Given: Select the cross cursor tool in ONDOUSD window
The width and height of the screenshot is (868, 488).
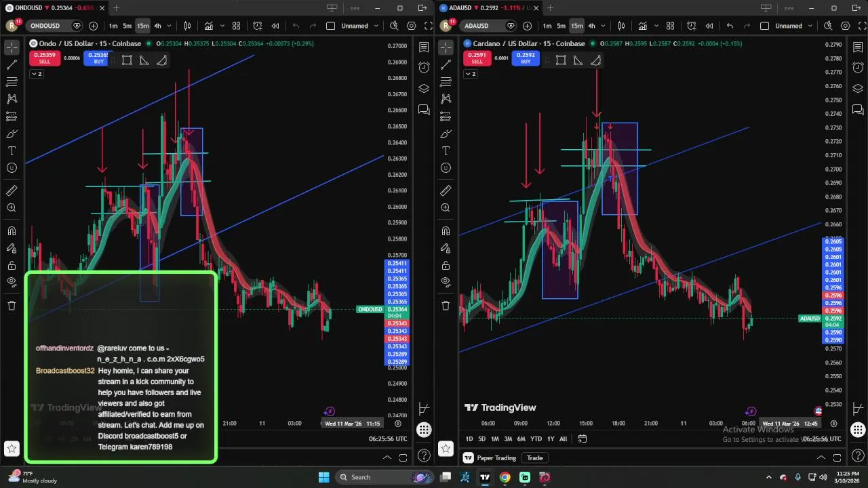Looking at the screenshot, I should tap(12, 47).
